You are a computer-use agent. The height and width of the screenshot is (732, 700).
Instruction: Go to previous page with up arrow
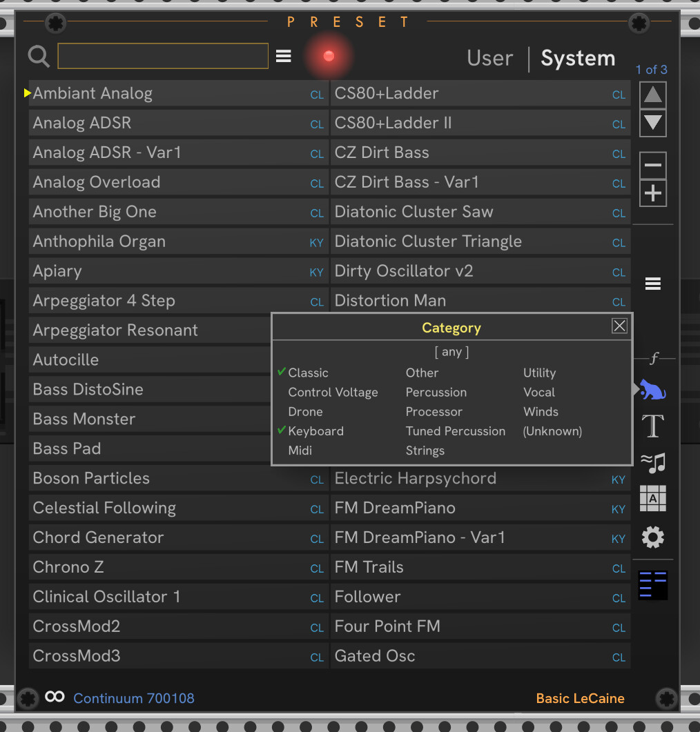[x=652, y=95]
